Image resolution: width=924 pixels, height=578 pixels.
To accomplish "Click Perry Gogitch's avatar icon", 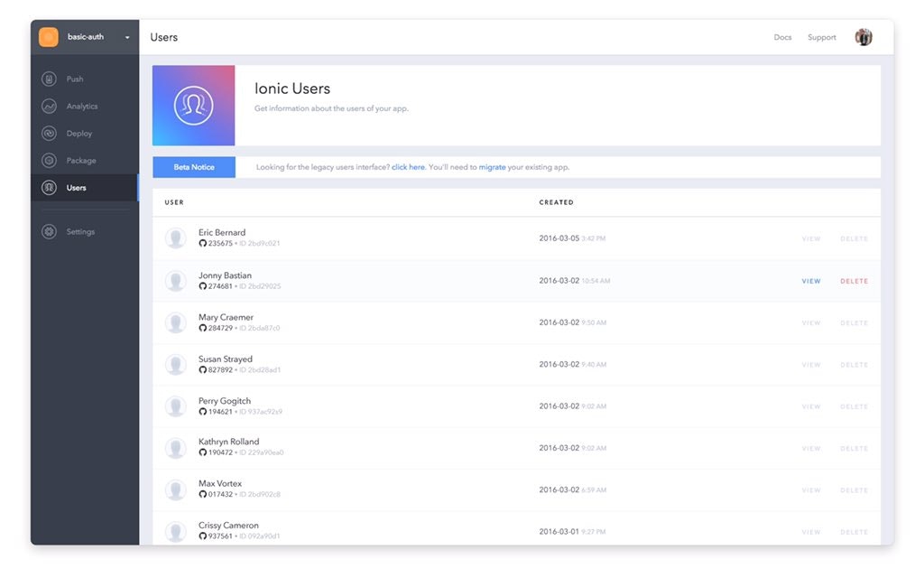I will pyautogui.click(x=176, y=406).
